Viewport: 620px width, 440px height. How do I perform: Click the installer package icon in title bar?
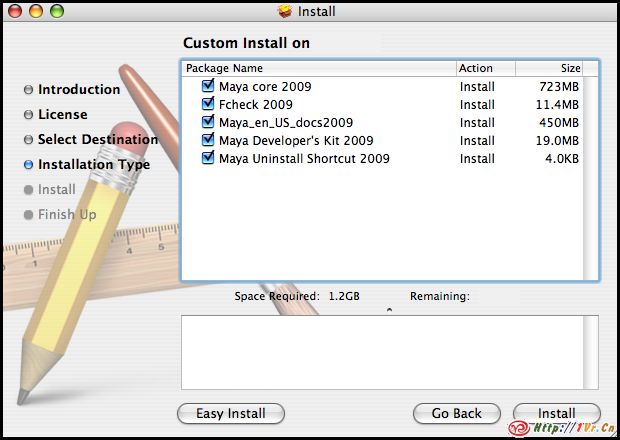click(x=286, y=12)
